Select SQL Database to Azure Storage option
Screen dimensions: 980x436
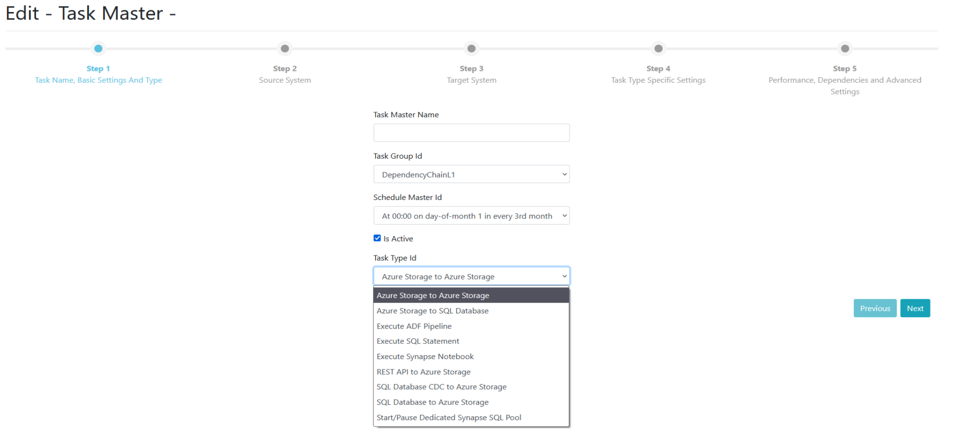point(471,402)
